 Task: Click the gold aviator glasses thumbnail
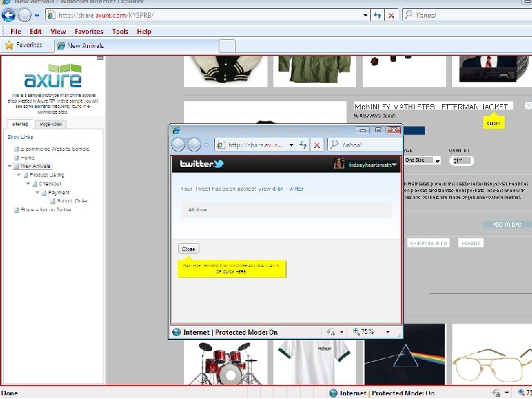[x=492, y=354]
